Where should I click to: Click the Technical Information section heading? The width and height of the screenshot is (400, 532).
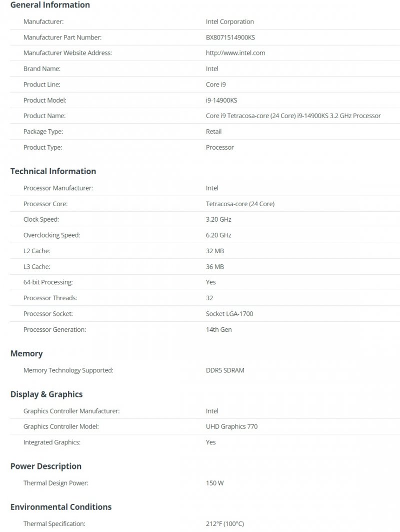pos(53,171)
